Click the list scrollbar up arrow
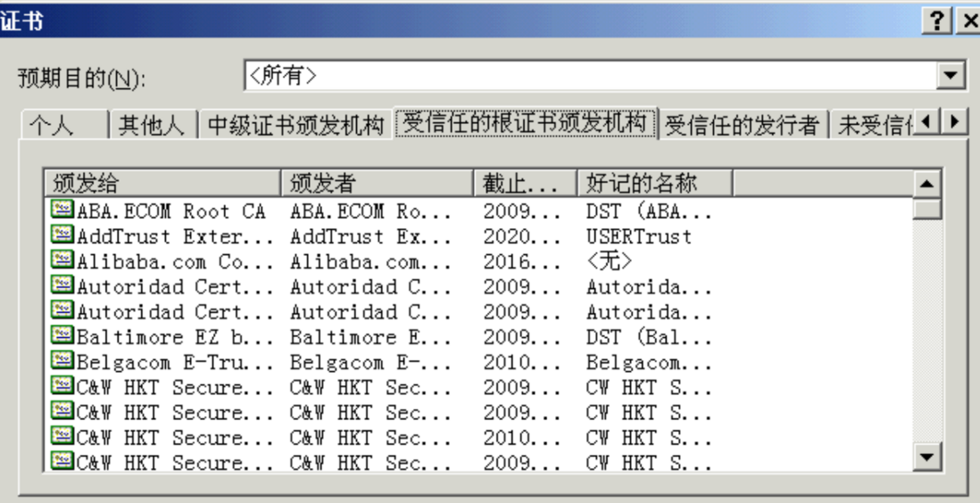This screenshot has width=980, height=503. 926,183
